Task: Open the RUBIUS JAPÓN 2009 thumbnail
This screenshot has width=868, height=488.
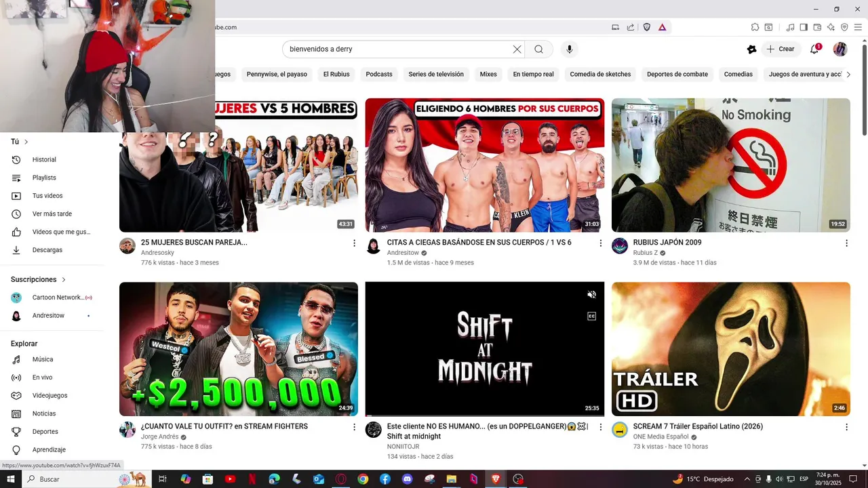Action: click(730, 165)
